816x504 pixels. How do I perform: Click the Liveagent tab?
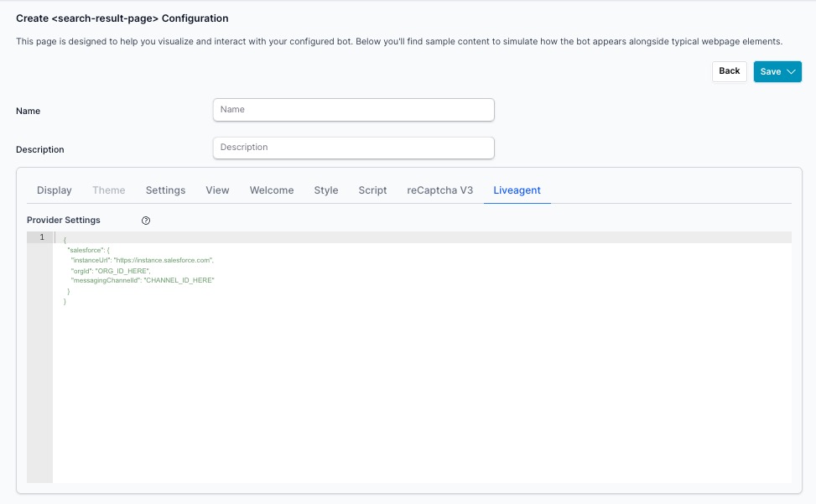click(x=517, y=190)
